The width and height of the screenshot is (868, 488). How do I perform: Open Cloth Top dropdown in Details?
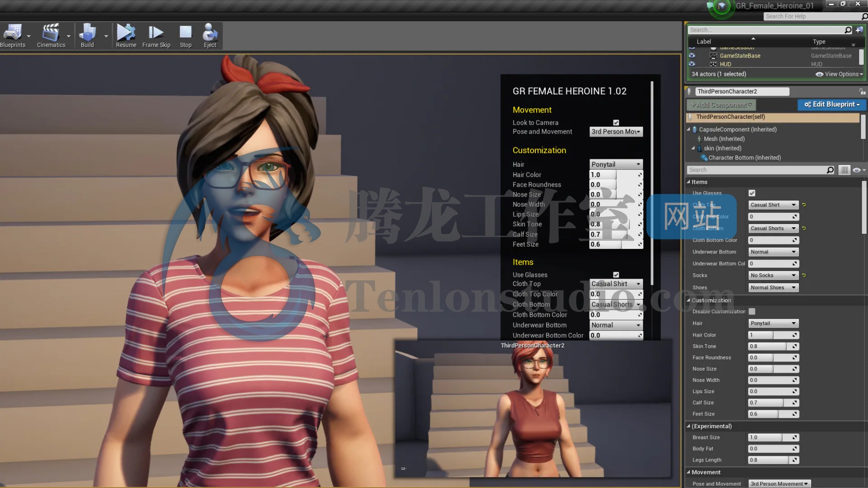click(x=773, y=205)
